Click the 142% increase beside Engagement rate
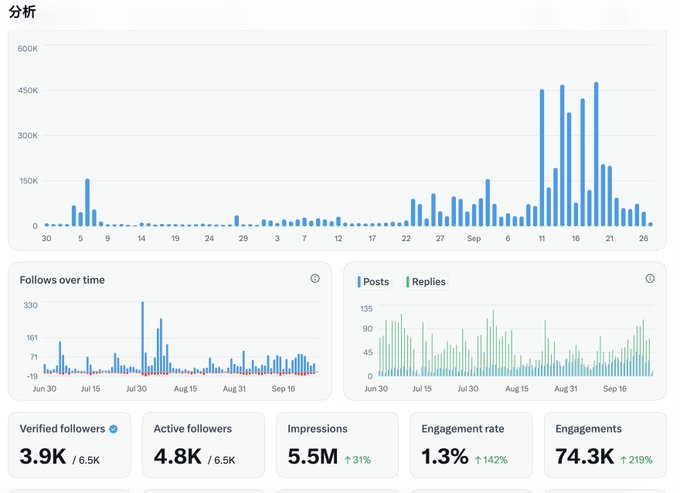Screen dimensions: 680x493 tap(491, 460)
